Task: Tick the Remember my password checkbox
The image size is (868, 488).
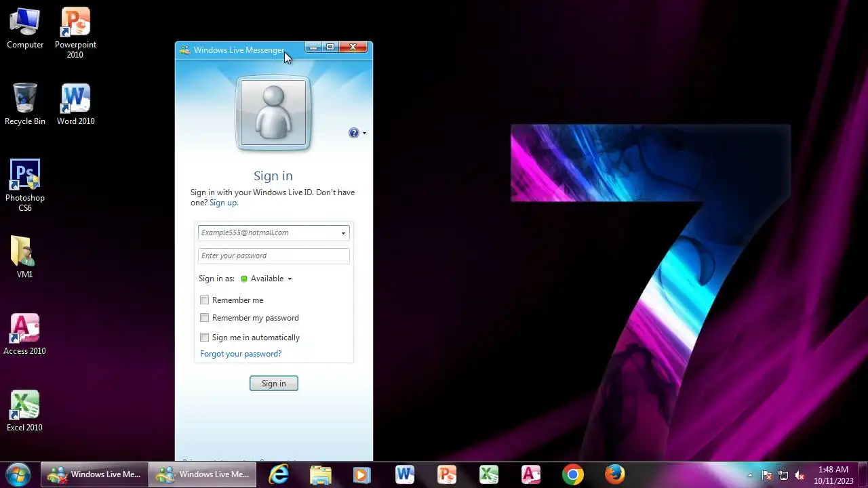Action: [x=204, y=317]
